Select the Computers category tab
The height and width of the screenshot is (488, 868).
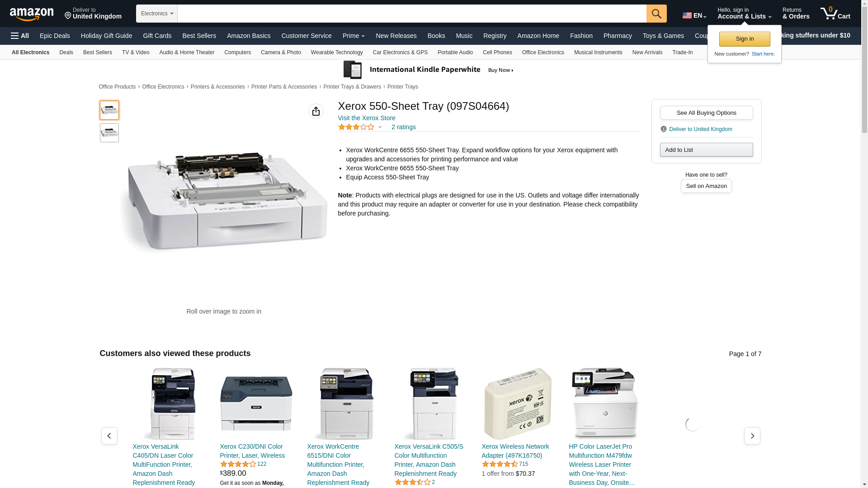pyautogui.click(x=237, y=52)
